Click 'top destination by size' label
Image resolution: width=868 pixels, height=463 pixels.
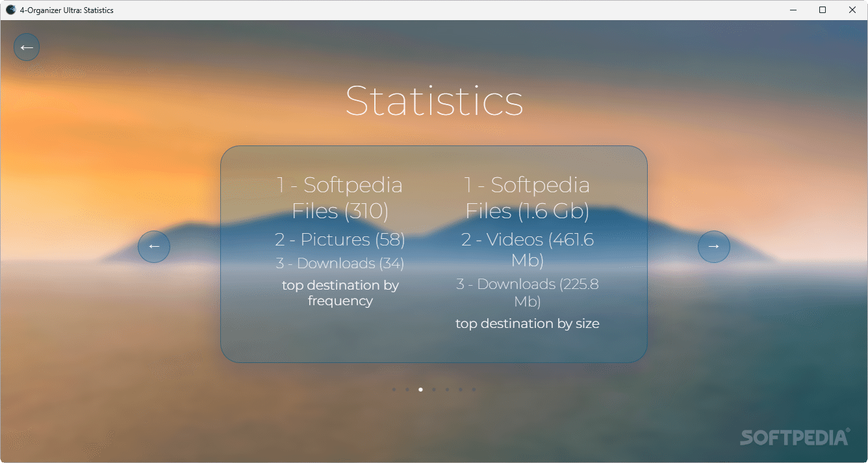pyautogui.click(x=527, y=323)
